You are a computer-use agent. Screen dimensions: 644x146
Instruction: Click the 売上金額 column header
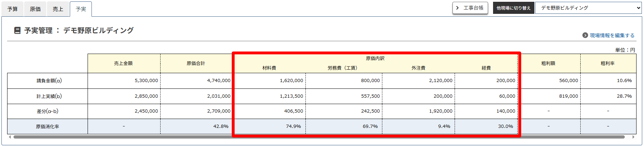click(124, 63)
